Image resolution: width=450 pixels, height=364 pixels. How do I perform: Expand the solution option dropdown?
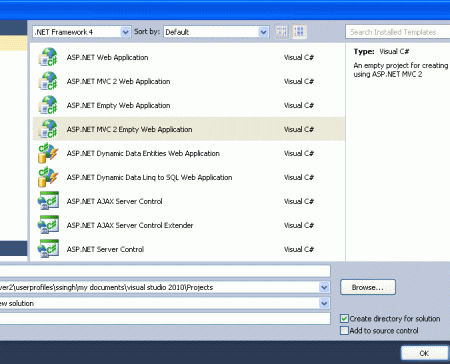tap(324, 303)
